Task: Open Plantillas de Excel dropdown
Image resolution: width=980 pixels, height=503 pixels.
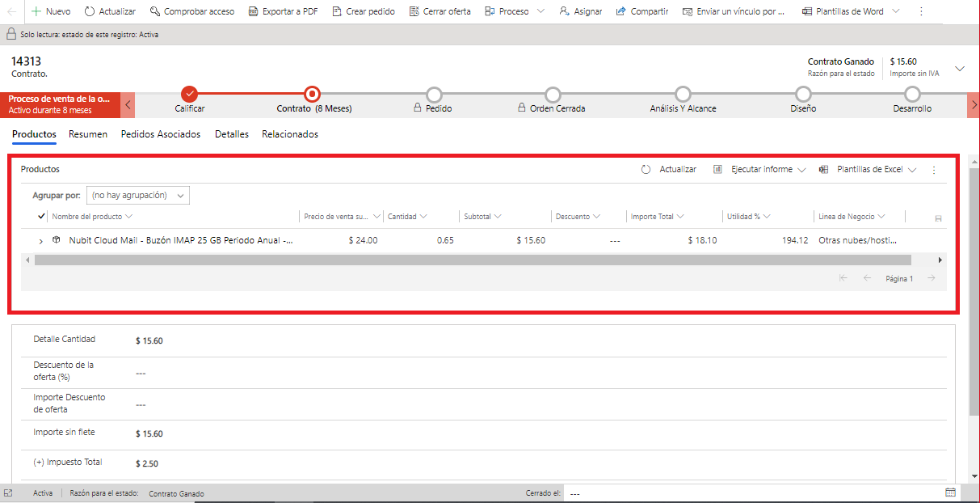Action: [x=869, y=170]
